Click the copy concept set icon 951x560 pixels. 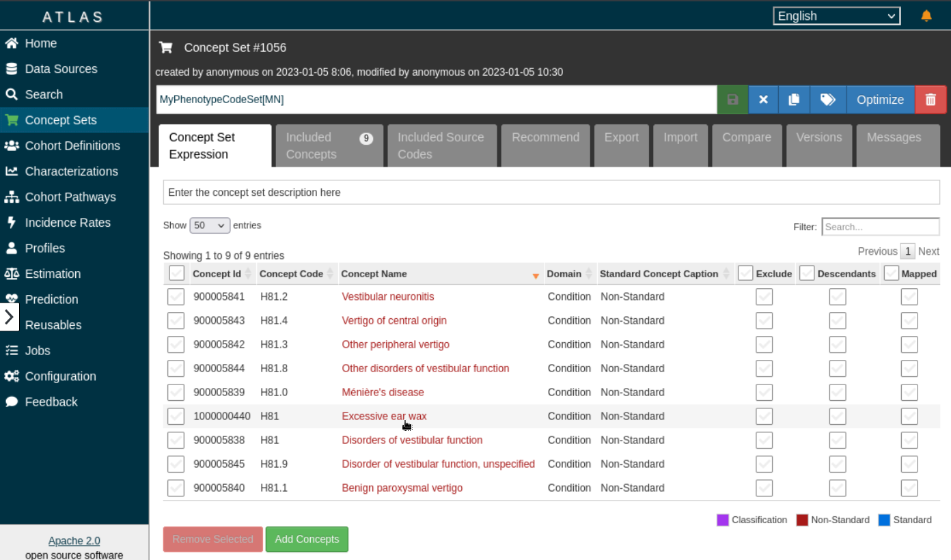[794, 100]
